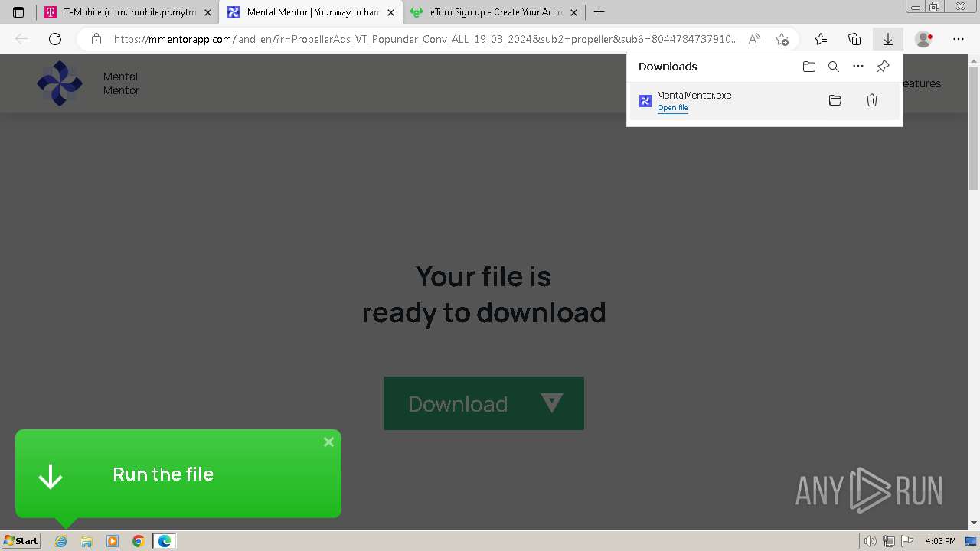Click the green Download button
This screenshot has width=980, height=551.
point(484,403)
